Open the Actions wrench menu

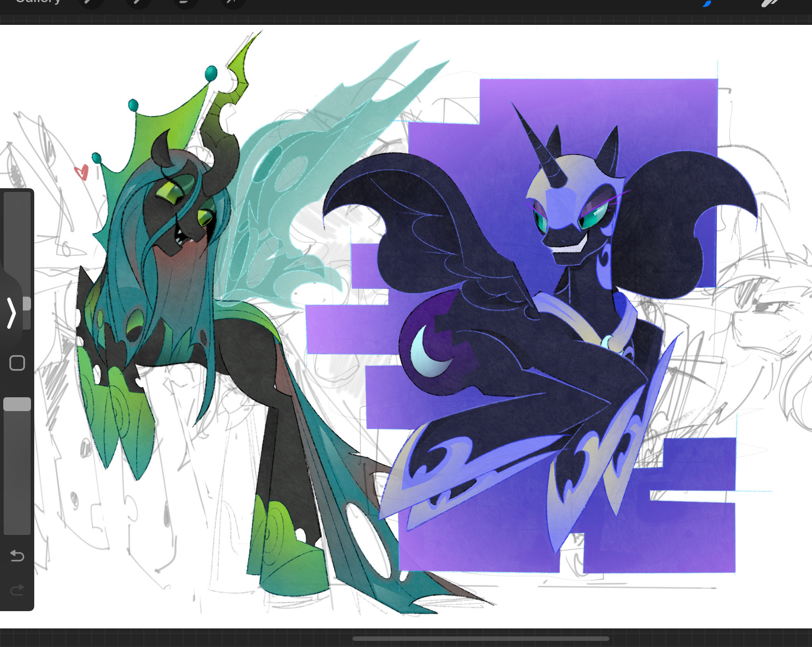click(90, 2)
